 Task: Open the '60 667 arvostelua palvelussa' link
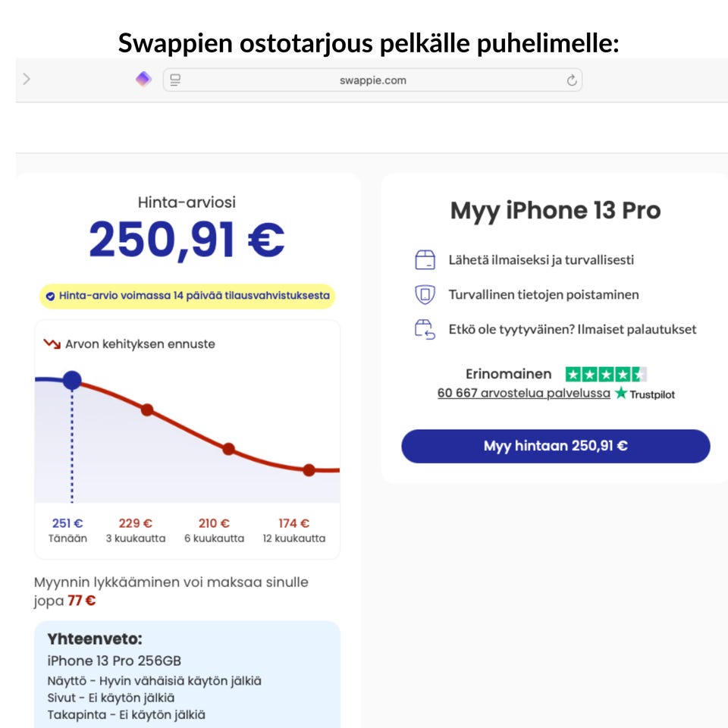(523, 394)
